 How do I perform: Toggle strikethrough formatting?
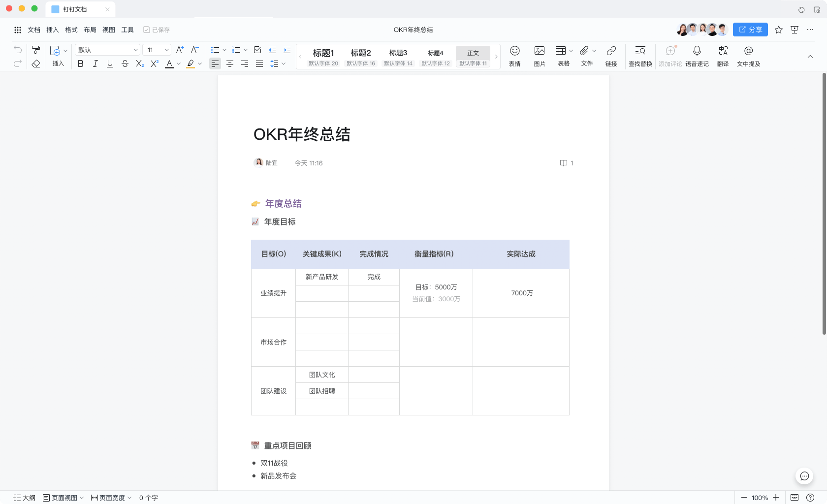point(125,63)
